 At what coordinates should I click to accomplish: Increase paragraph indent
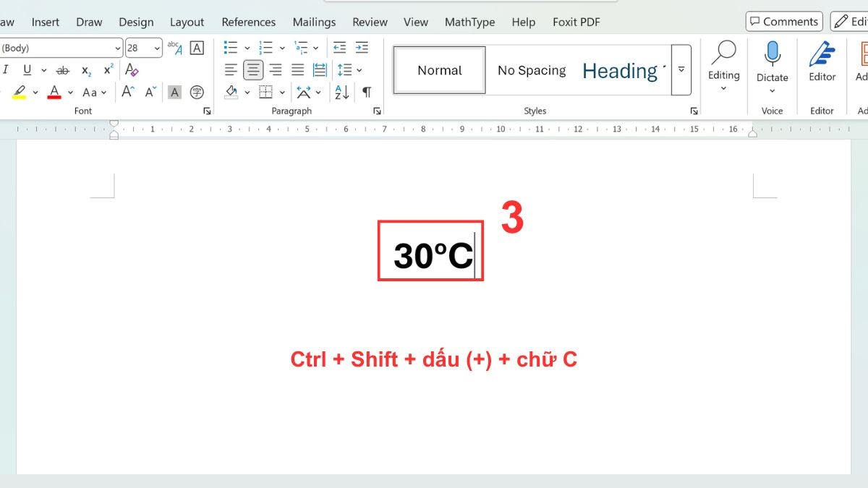tap(362, 48)
